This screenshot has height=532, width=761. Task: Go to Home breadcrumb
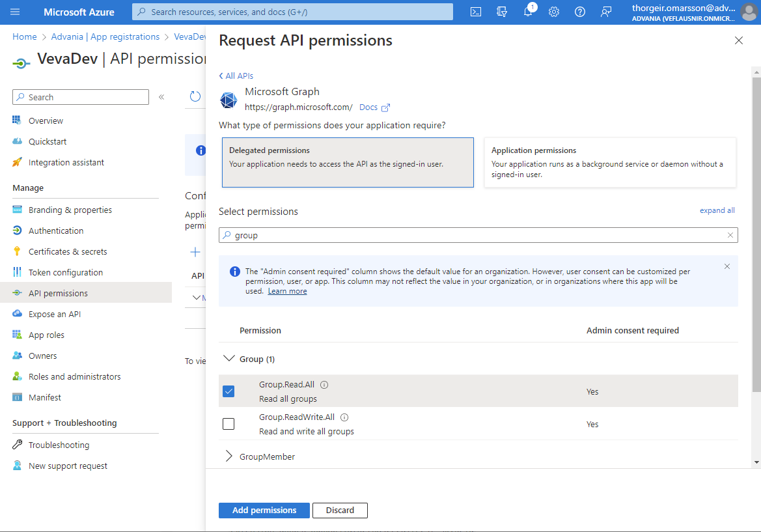25,37
